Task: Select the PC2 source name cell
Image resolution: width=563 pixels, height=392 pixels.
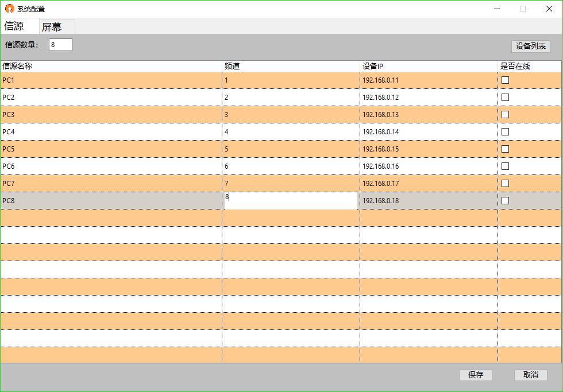Action: (x=111, y=98)
